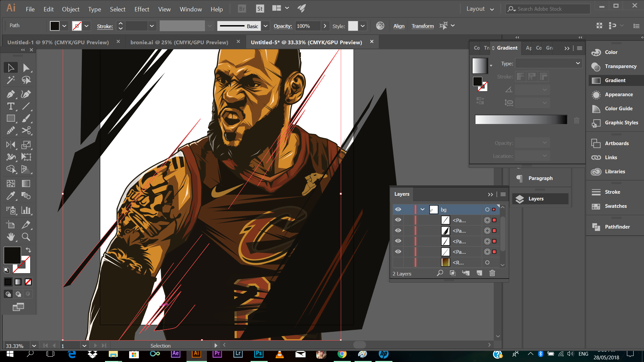
Task: Select the Scale tool
Action: (x=26, y=145)
